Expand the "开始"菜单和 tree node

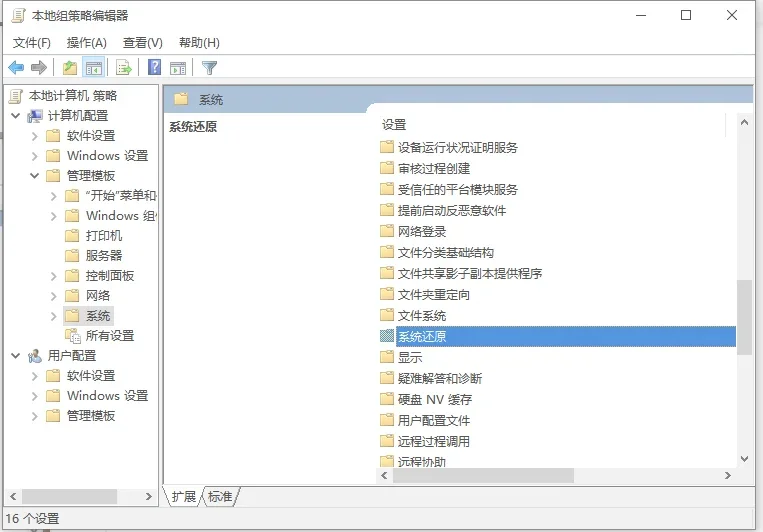pos(54,196)
